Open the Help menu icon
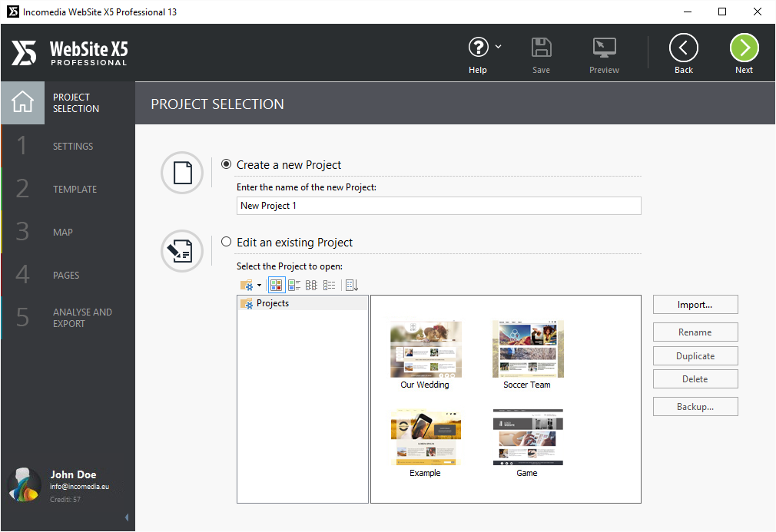 click(x=478, y=48)
